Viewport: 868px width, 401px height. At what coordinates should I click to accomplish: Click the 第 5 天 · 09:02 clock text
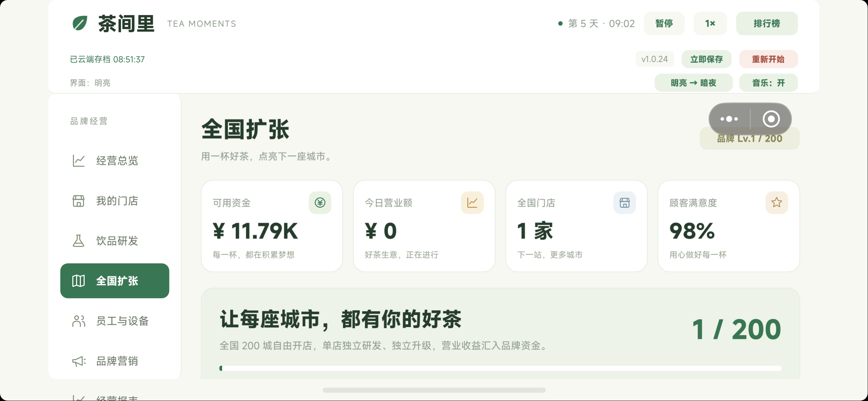coord(601,23)
